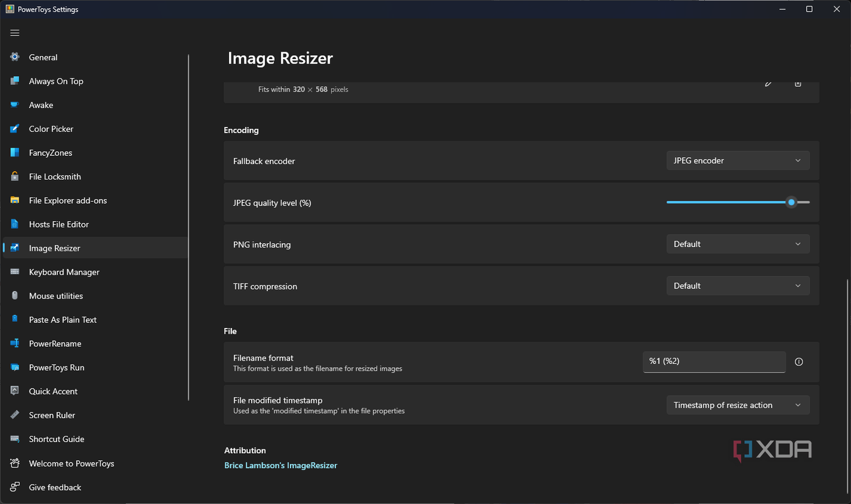Click the Shortcut Guide icon

(15, 439)
